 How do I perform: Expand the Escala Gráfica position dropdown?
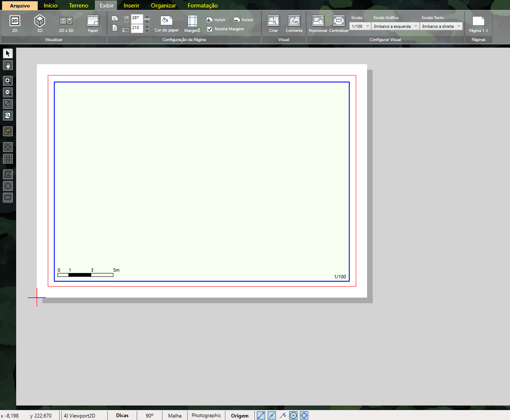click(x=395, y=26)
